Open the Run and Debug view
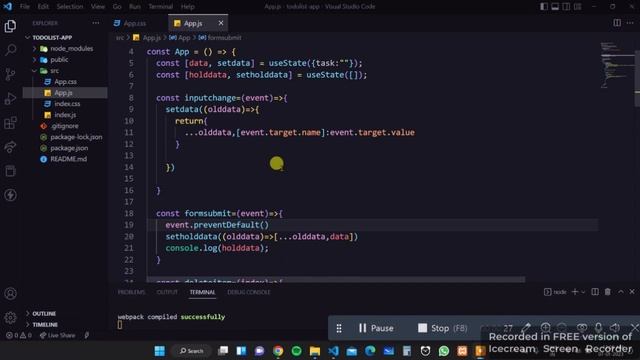Image resolution: width=640 pixels, height=360 pixels. pos(10,98)
